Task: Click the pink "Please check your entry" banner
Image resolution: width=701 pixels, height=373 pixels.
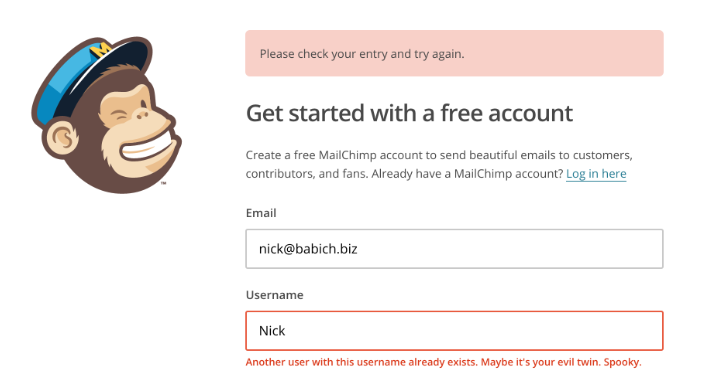Action: tap(454, 53)
